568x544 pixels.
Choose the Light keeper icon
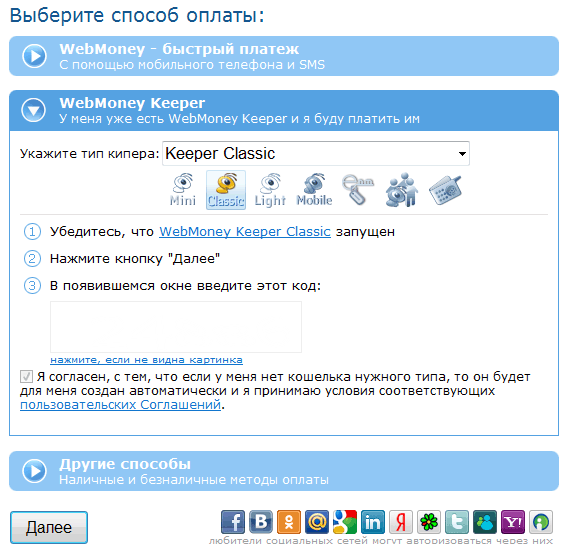(270, 190)
